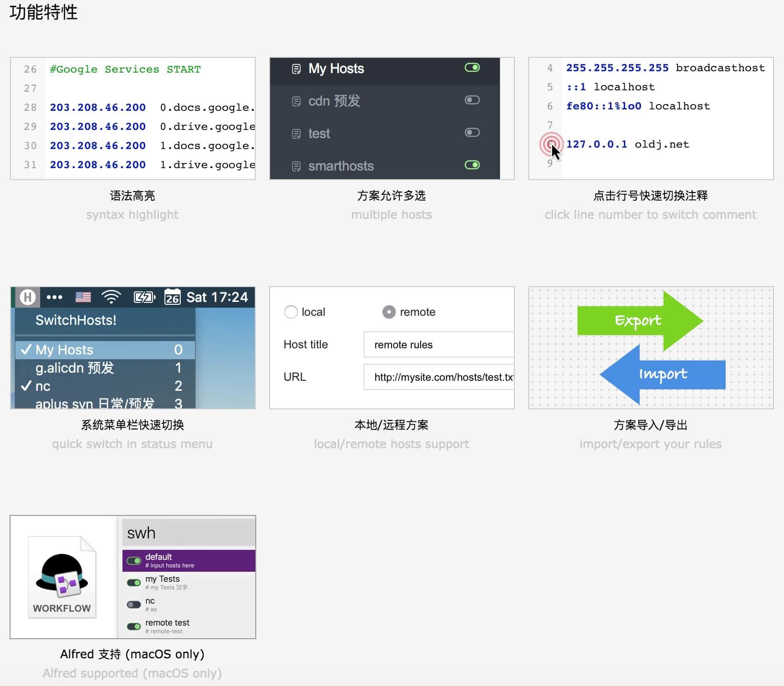
Task: Click into the Host title field
Action: pos(439,344)
